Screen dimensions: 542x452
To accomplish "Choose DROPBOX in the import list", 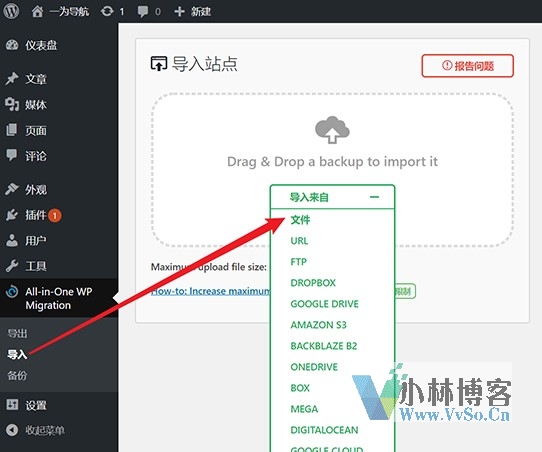I will point(313,283).
